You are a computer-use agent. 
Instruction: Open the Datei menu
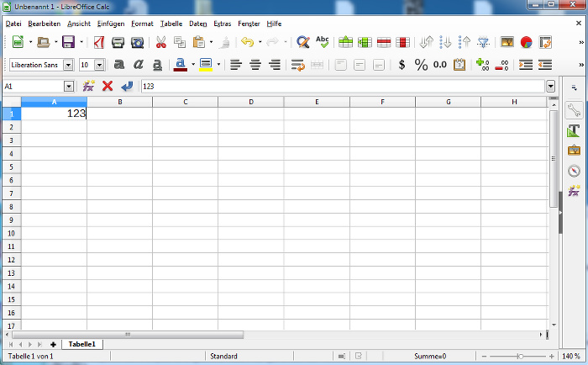click(13, 24)
